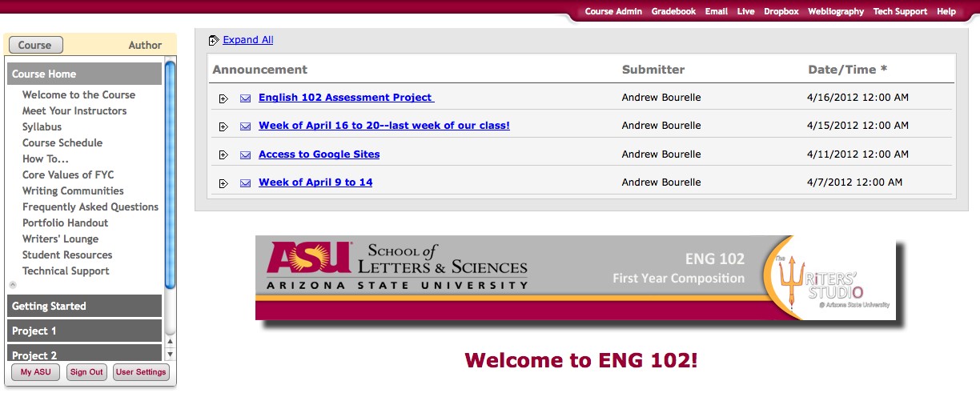Click envelope icon beside English 102 Assessment Project
The image size is (980, 401).
coord(246,98)
